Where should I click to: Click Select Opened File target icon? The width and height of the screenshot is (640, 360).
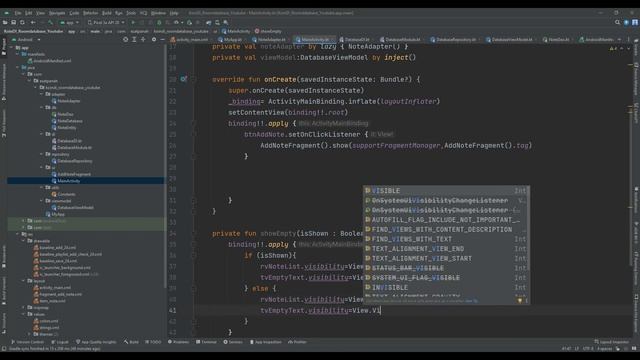[125, 40]
